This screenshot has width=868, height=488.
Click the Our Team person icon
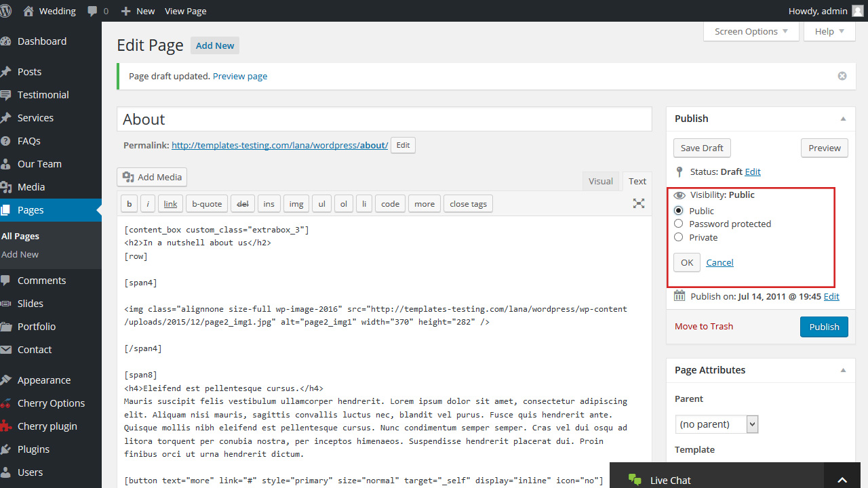coord(6,164)
